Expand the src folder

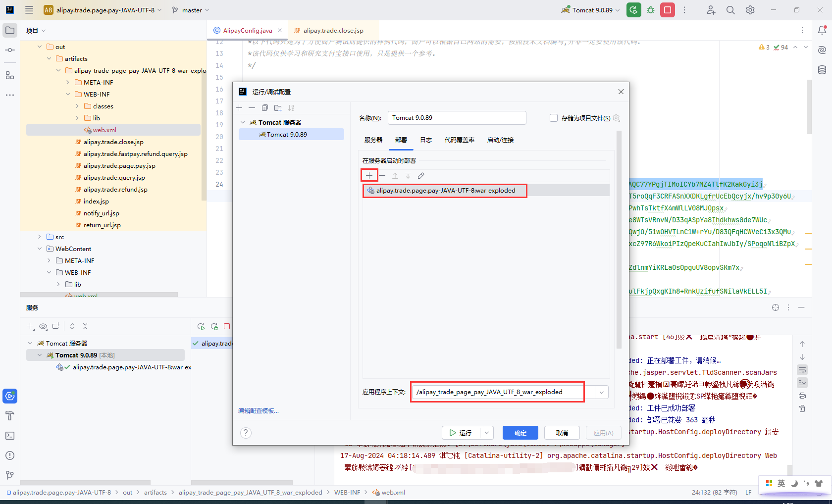tap(40, 237)
